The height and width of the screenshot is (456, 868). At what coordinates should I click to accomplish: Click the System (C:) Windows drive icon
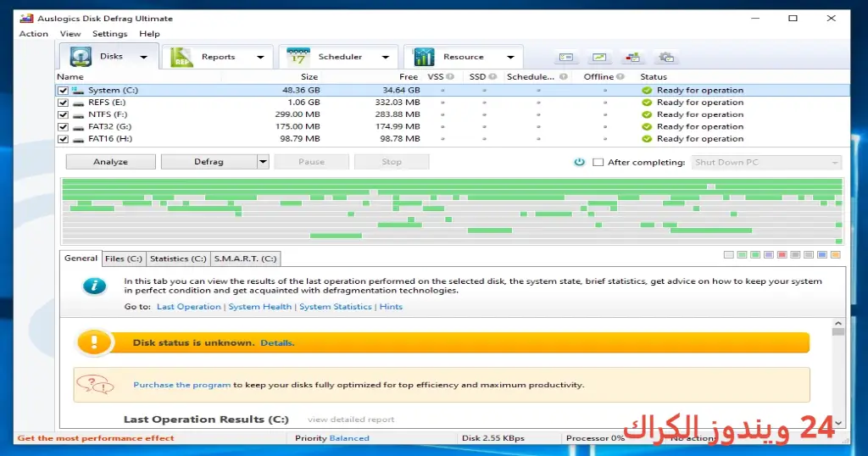pos(78,90)
